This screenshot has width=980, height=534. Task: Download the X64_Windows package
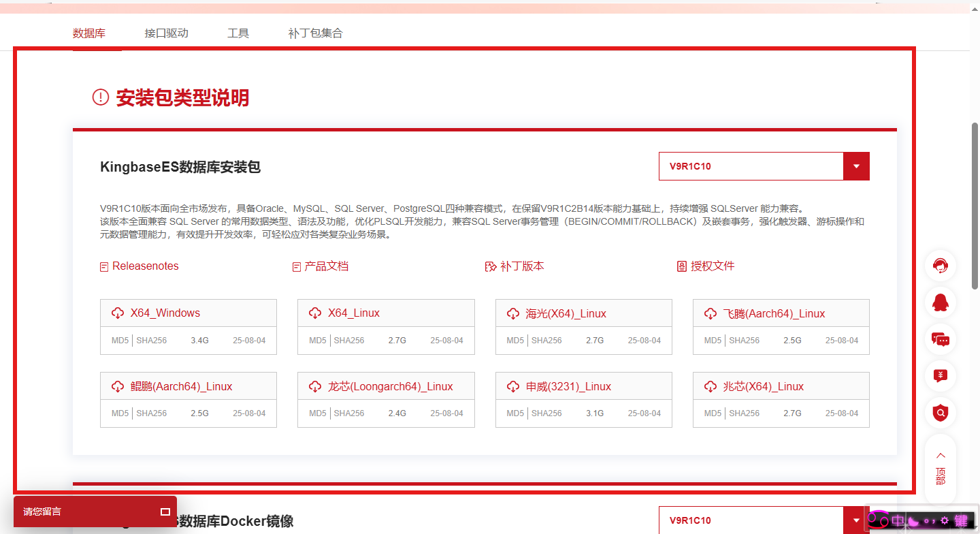coord(165,313)
